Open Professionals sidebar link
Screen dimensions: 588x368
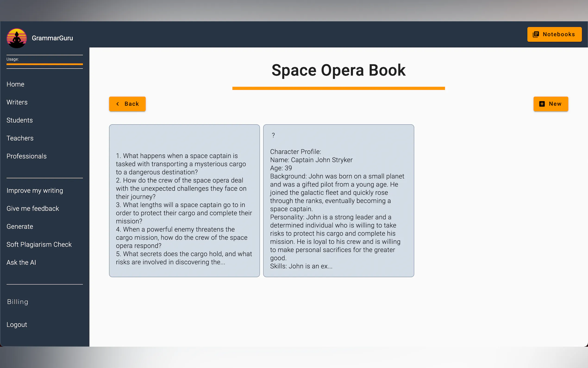tap(26, 156)
